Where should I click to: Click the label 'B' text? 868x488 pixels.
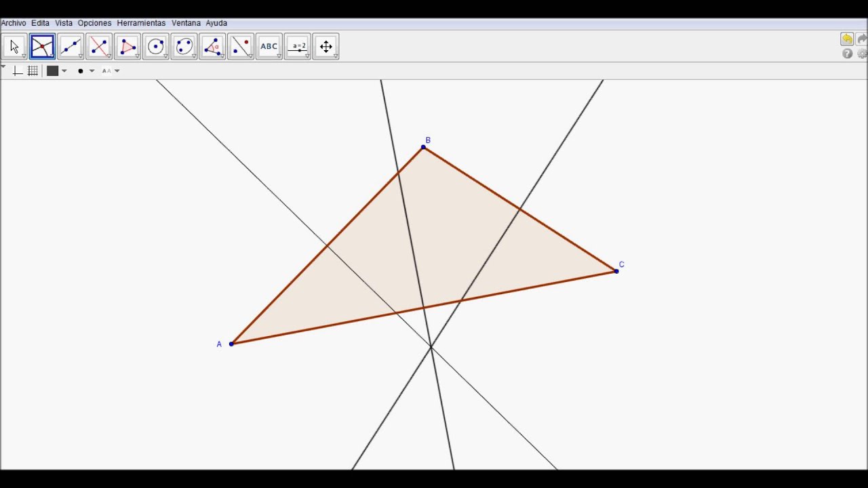tap(428, 140)
